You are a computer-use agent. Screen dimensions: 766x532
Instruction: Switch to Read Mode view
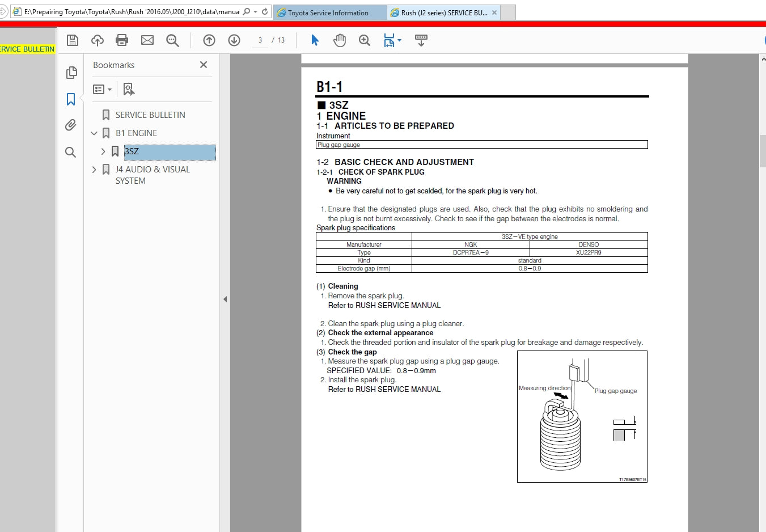point(421,40)
